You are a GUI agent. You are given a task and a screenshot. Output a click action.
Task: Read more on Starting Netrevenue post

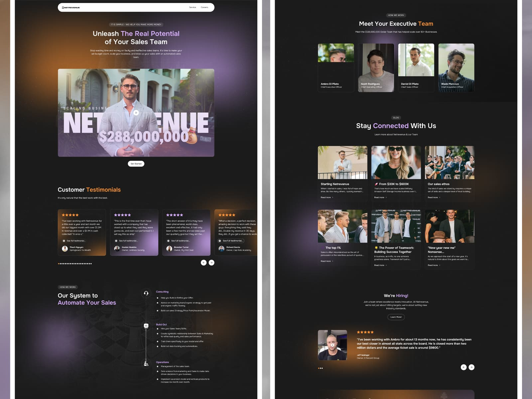point(327,198)
